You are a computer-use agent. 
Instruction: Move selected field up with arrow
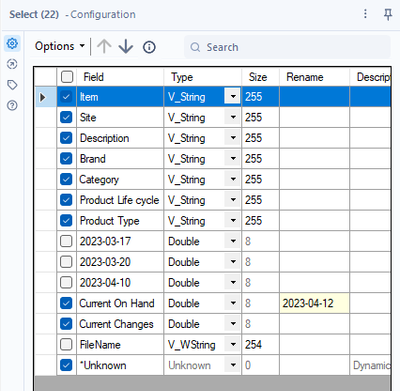[x=104, y=47]
